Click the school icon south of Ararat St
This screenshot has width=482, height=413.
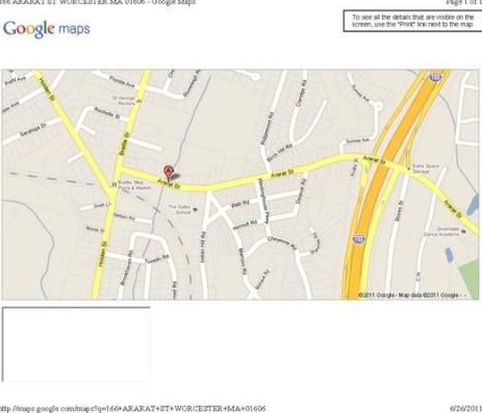195,210
